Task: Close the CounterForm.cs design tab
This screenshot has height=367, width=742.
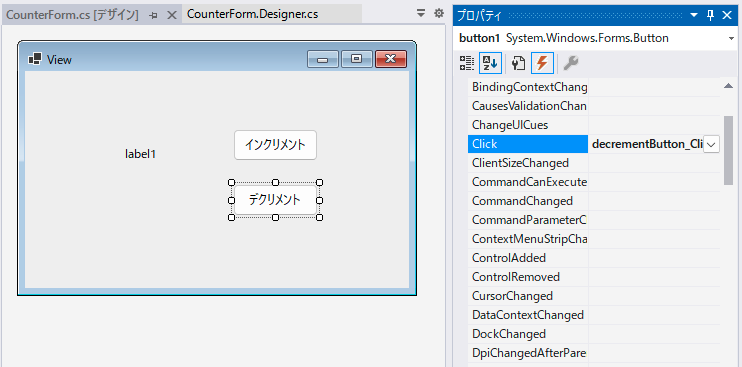Action: 172,15
